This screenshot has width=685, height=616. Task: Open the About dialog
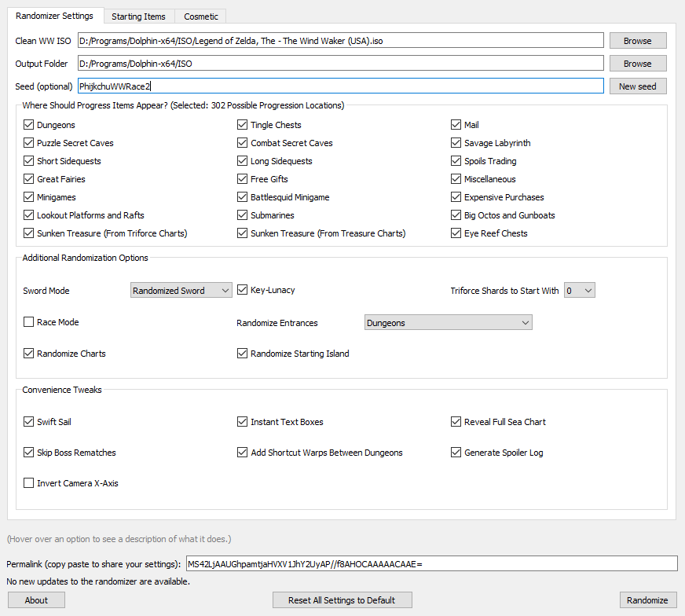pyautogui.click(x=36, y=599)
